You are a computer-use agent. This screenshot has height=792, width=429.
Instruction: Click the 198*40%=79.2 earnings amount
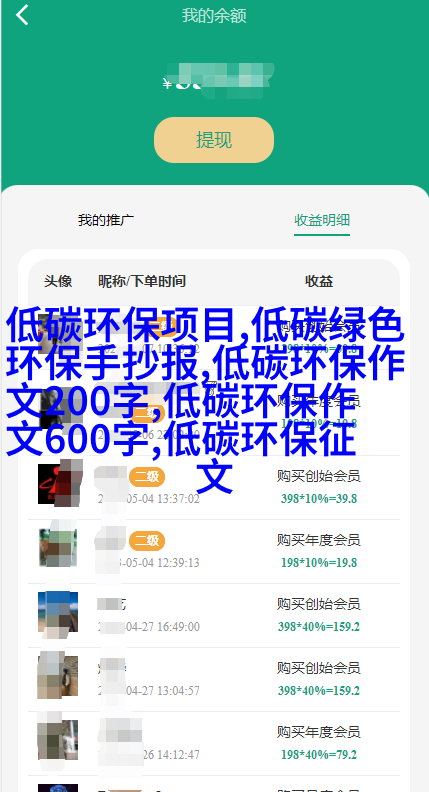(319, 755)
